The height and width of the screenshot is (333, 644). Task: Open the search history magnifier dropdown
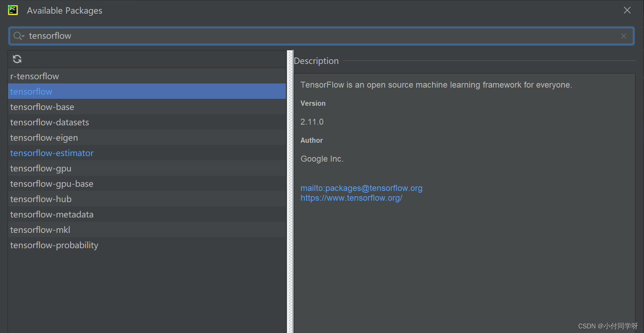point(19,36)
